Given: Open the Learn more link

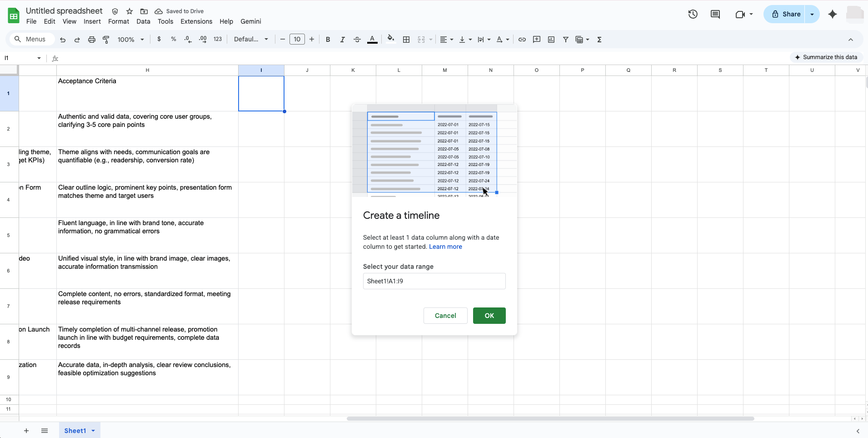Looking at the screenshot, I should point(445,247).
